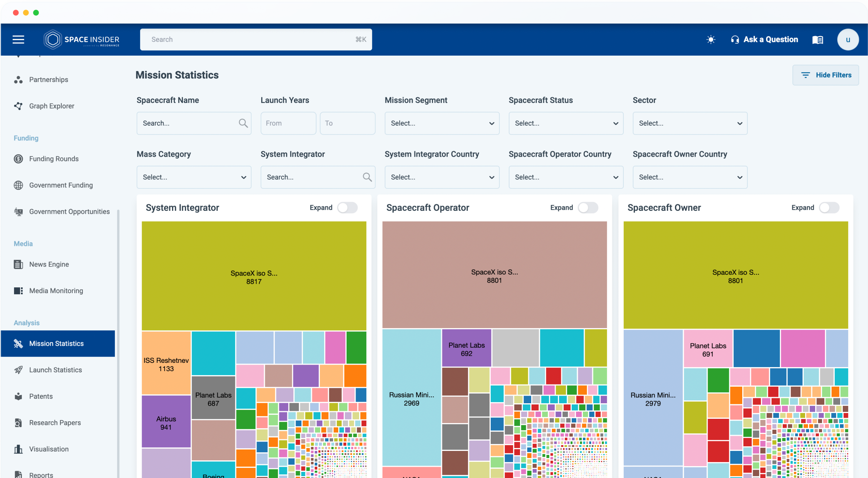Screen dimensions: 868x478
Task: Open News Engine in the sidebar
Action: pos(58,264)
